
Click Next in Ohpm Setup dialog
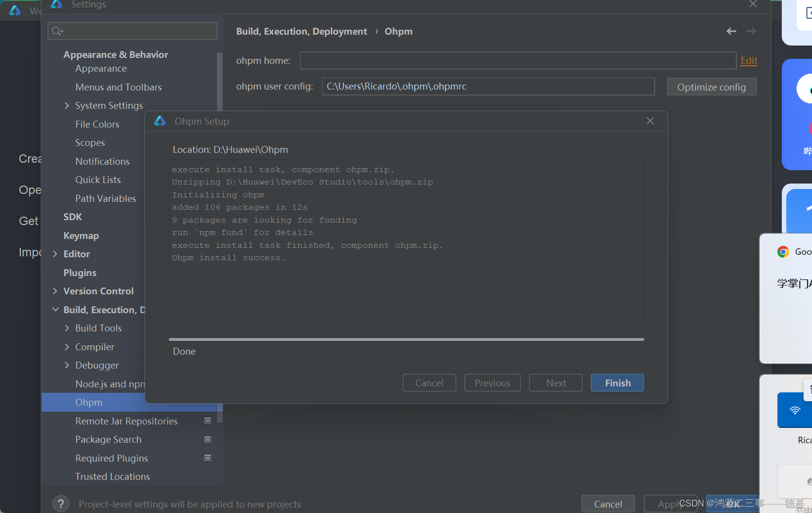pyautogui.click(x=556, y=383)
